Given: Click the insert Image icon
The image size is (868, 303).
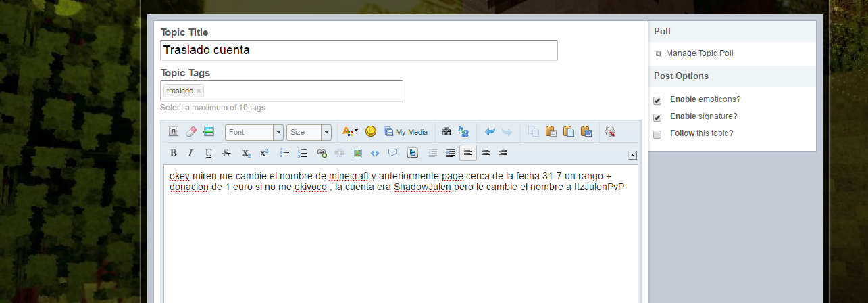Looking at the screenshot, I should [x=357, y=153].
